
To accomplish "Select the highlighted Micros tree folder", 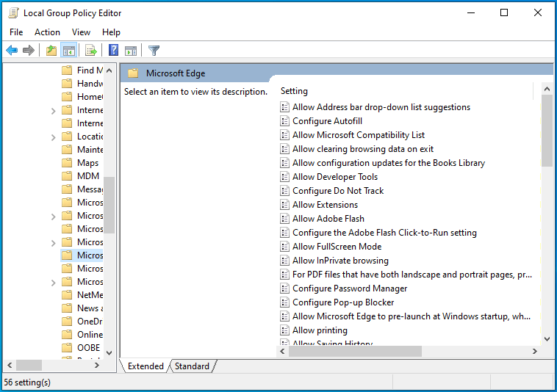I will coord(82,255).
